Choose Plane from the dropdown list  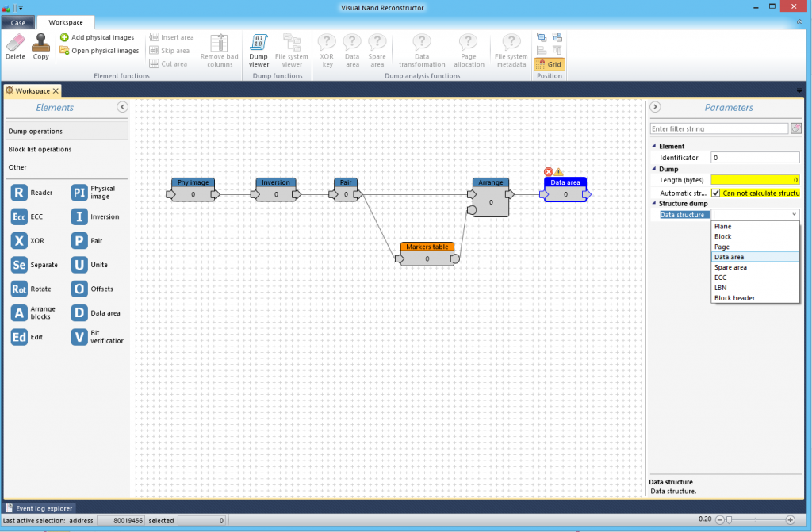click(755, 227)
